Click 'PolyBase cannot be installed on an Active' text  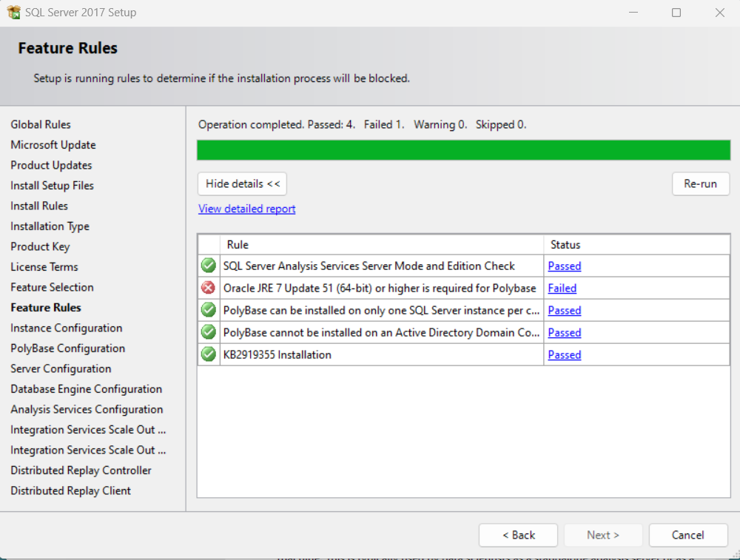click(x=381, y=333)
